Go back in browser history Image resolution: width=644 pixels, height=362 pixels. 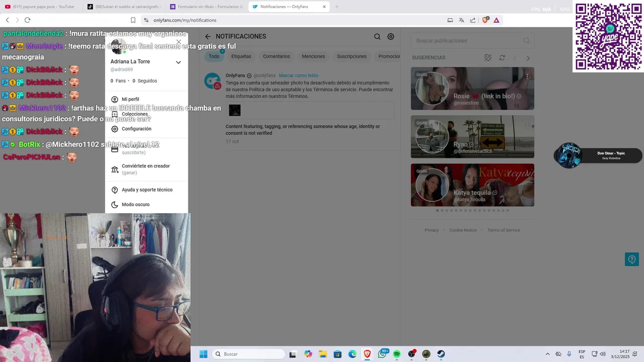click(x=8, y=20)
